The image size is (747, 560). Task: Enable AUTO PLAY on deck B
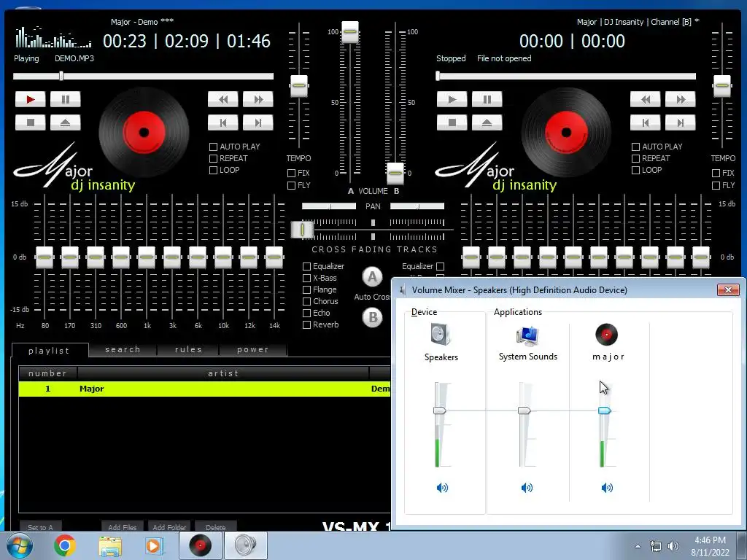(x=635, y=147)
